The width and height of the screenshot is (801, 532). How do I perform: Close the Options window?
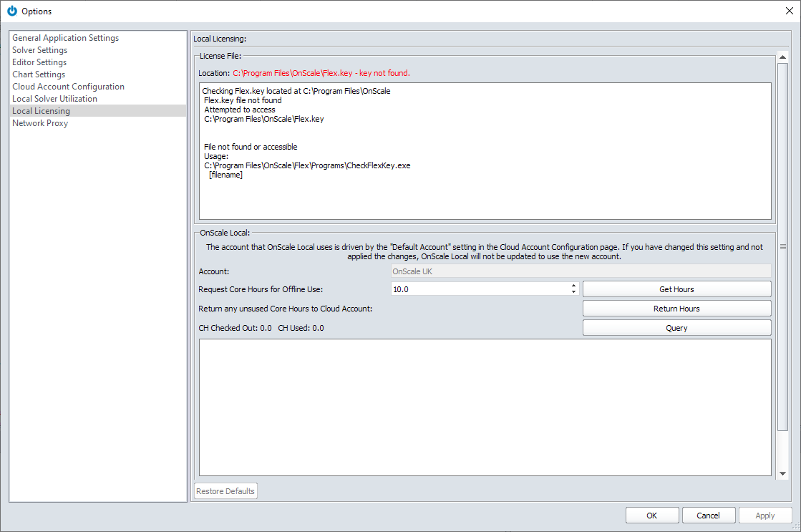click(x=789, y=11)
